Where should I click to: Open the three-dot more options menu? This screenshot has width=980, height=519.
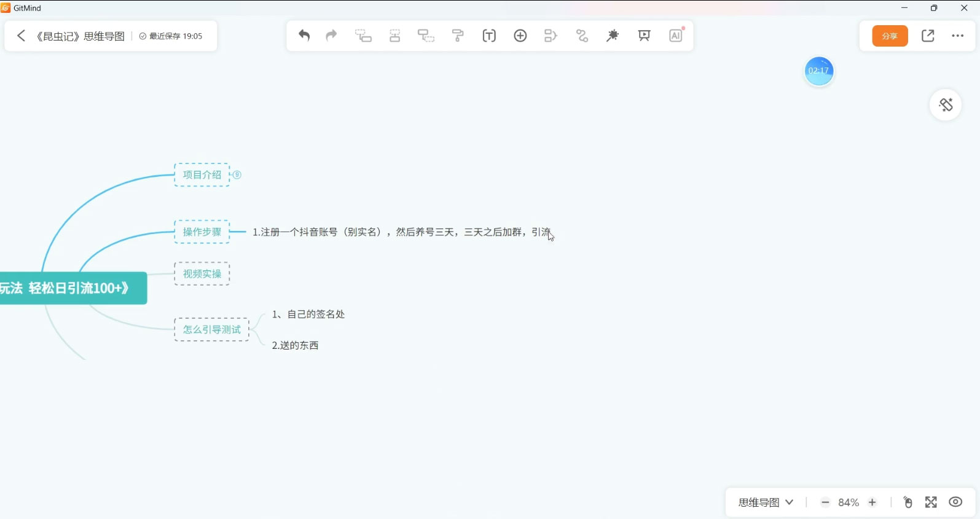pyautogui.click(x=958, y=36)
